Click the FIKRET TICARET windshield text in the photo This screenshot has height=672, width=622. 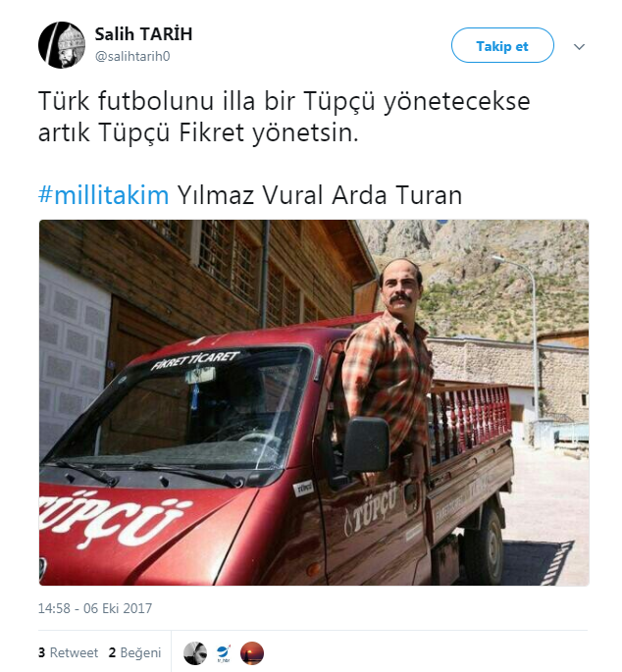pyautogui.click(x=195, y=360)
